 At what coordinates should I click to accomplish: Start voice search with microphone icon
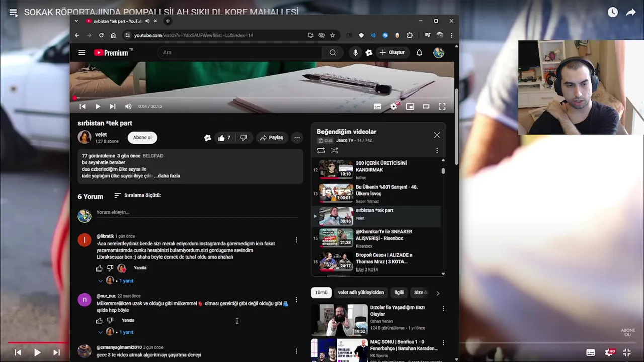click(355, 52)
